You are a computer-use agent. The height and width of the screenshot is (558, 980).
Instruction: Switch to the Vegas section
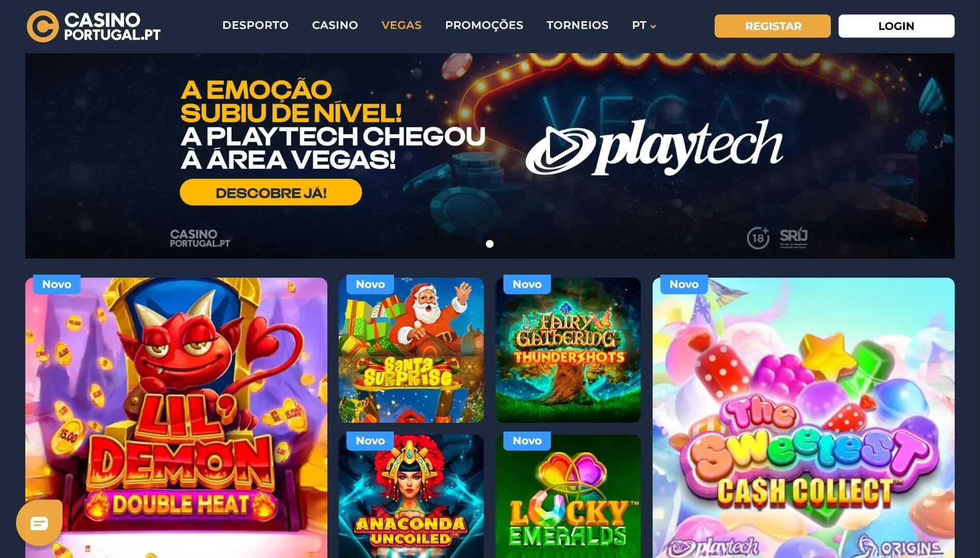[401, 25]
